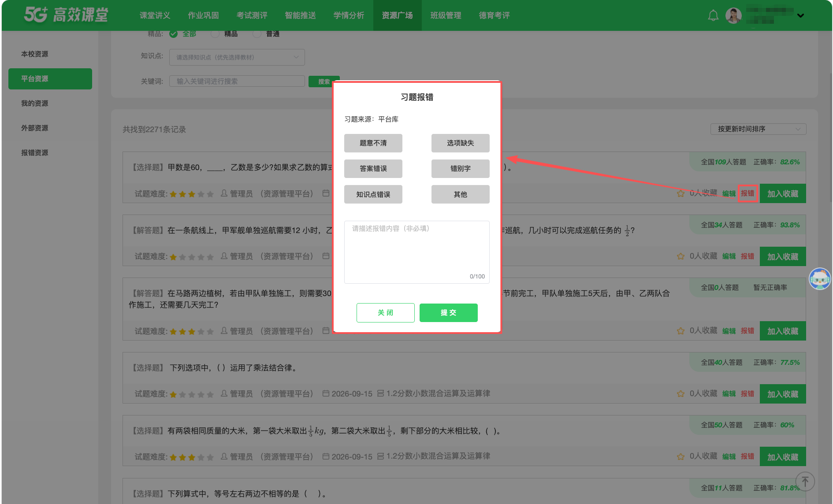
Task: Choose 答案错误 error type
Action: 373,169
